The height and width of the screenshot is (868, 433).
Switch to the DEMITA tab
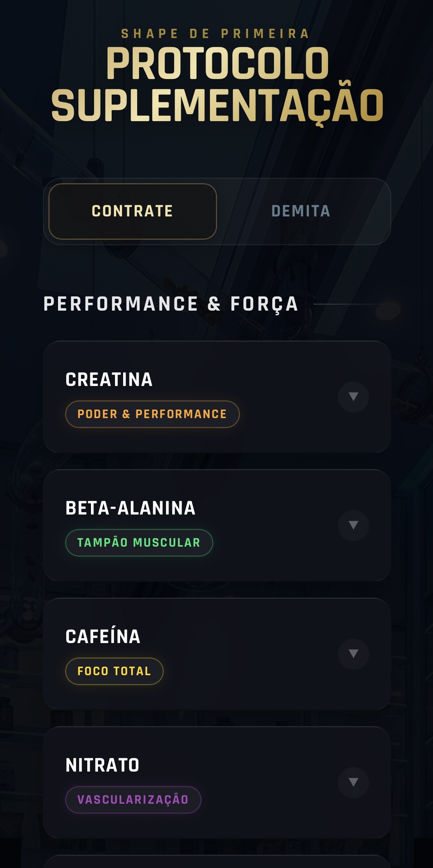pyautogui.click(x=301, y=211)
